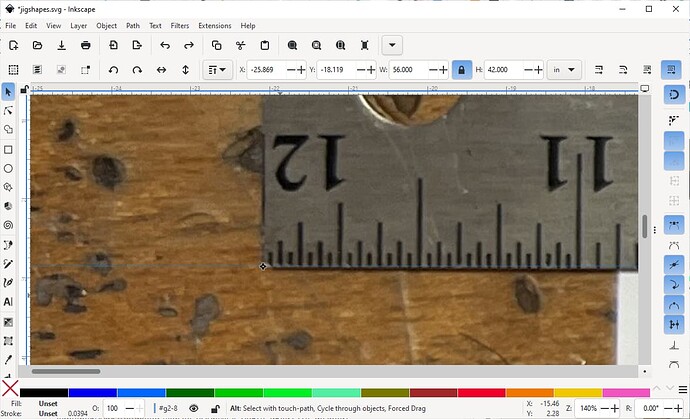This screenshot has height=419, width=690.
Task: Open the File menu
Action: (x=11, y=26)
